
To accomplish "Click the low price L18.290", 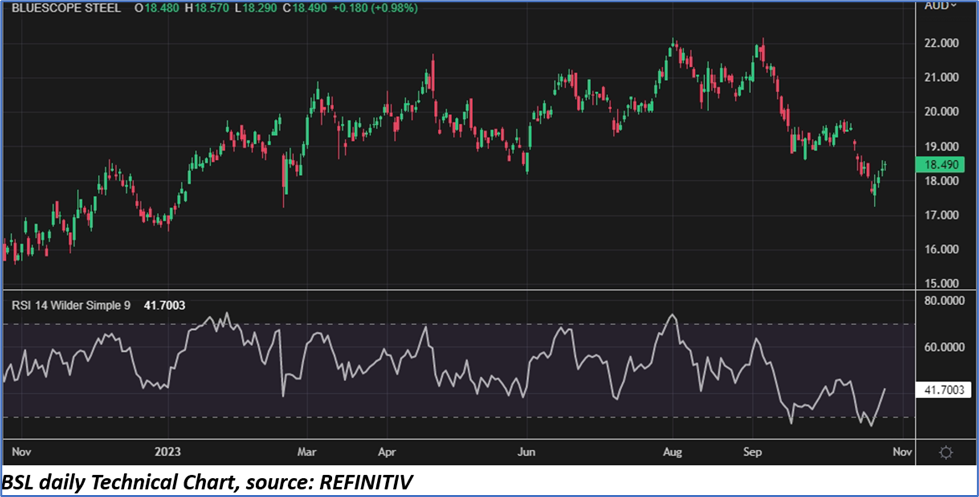I will [x=258, y=8].
